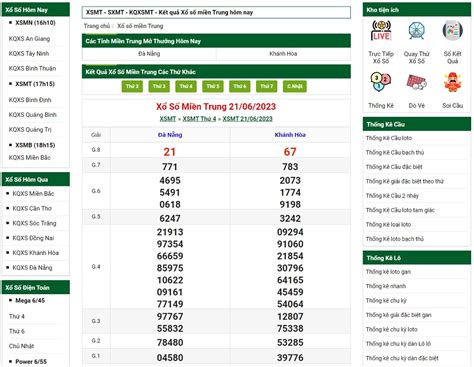Open Thống Kê Cầu loto link
The height and width of the screenshot is (367, 474).
coord(389,138)
